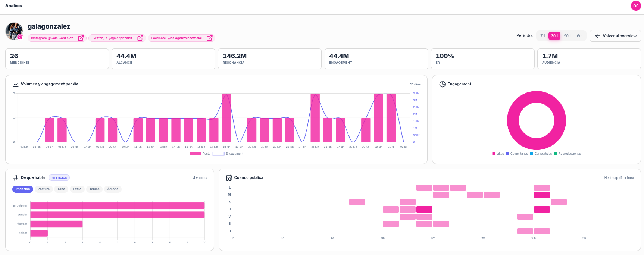Click the hashtag icon beside De qué habla
The height and width of the screenshot is (255, 644).
click(16, 178)
